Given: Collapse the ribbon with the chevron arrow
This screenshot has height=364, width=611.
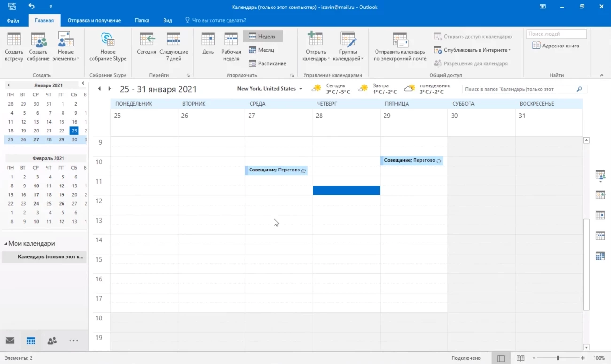Looking at the screenshot, I should 602,75.
